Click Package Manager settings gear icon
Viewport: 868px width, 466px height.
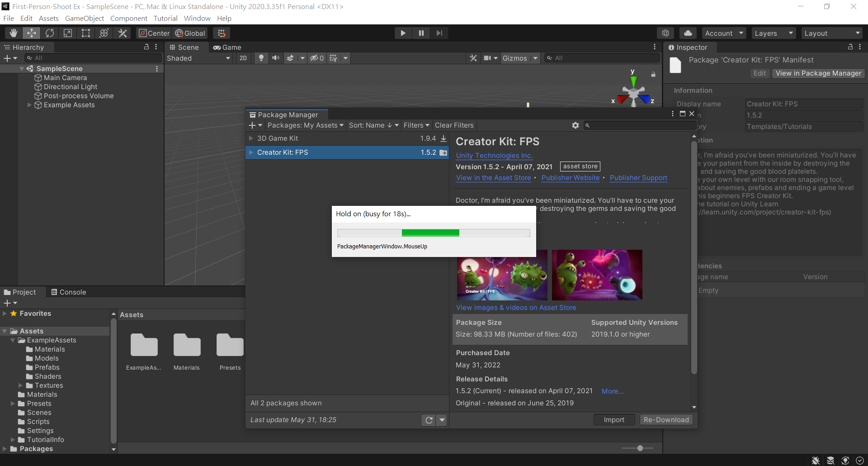pyautogui.click(x=575, y=125)
